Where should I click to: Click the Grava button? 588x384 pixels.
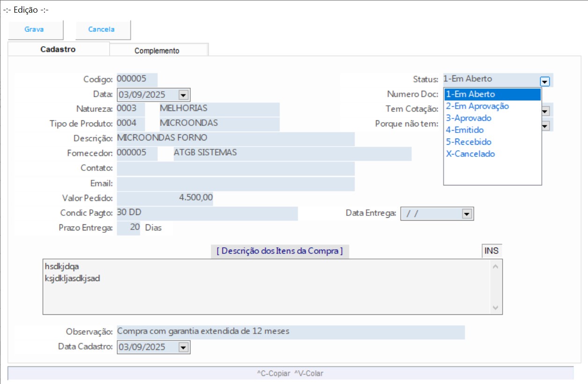click(x=34, y=30)
